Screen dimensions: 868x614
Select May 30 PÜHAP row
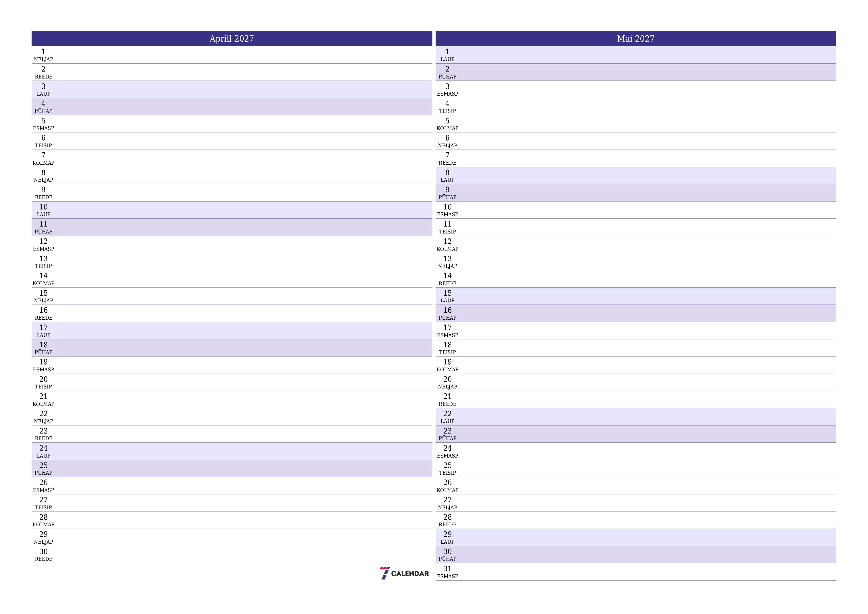pos(636,555)
